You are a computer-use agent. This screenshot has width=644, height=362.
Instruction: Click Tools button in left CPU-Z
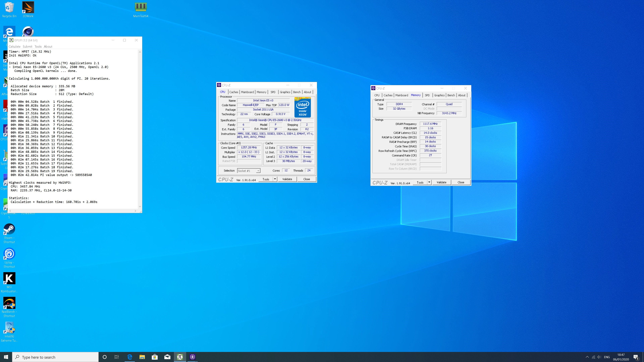(266, 179)
